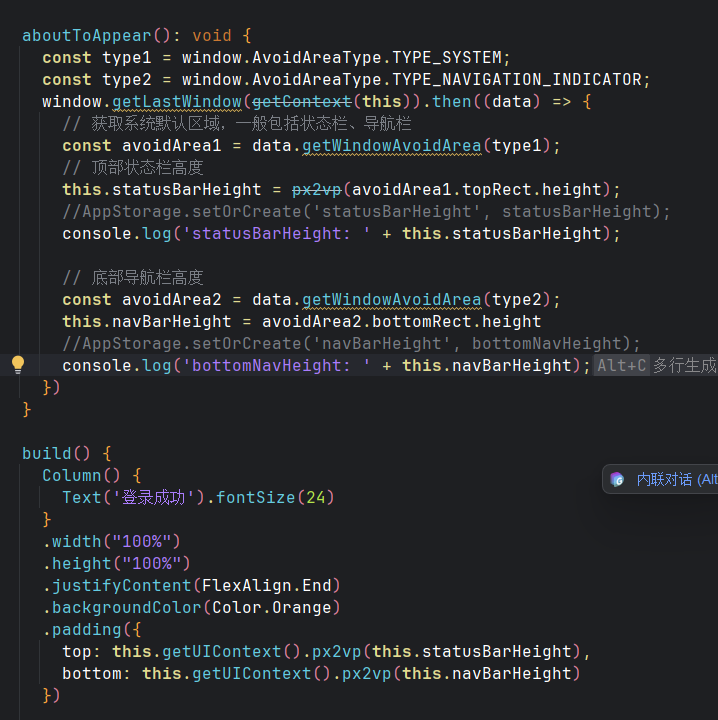
Task: Click the yellow lightbulb quick-fix icon
Action: tap(18, 365)
